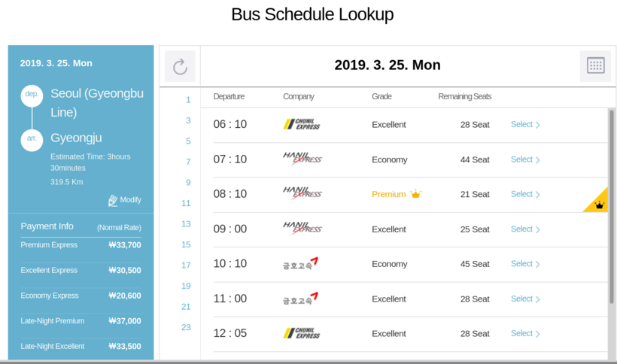617x364 pixels.
Task: Click Hanil Express logo on 07:10 row
Action: [302, 159]
